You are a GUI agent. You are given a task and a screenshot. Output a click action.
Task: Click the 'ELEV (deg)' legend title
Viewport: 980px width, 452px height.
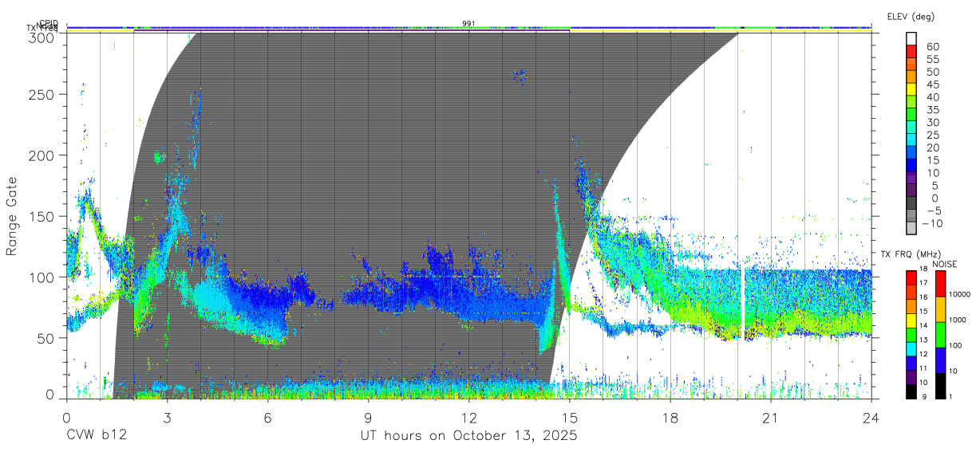click(x=911, y=17)
